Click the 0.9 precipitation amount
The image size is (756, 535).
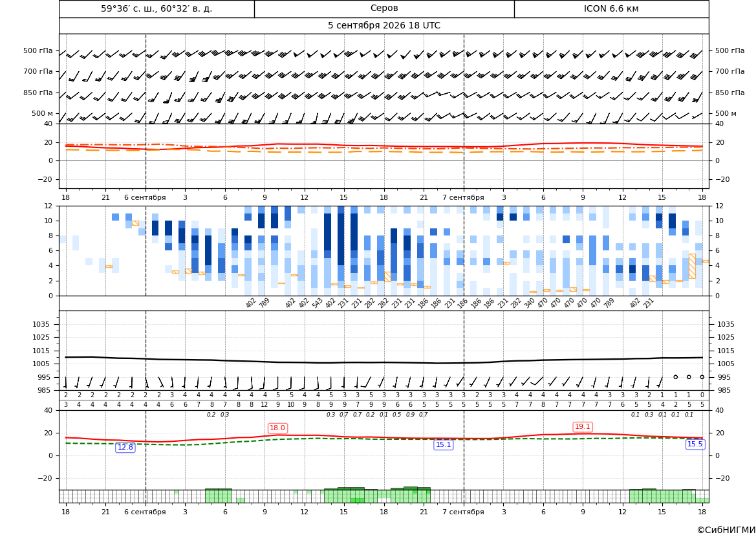(x=410, y=415)
